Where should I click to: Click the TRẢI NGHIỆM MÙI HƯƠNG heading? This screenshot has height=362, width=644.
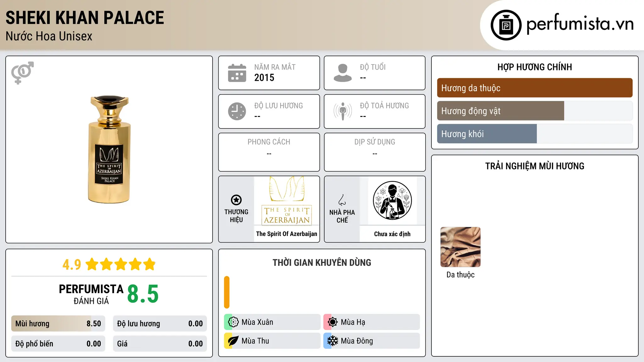[x=535, y=166]
